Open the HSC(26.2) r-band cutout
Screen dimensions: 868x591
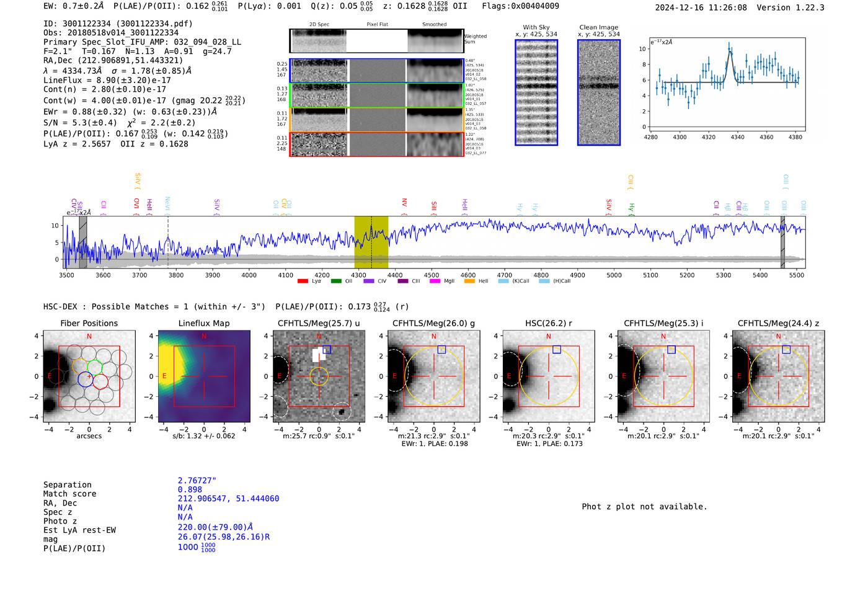click(x=549, y=376)
